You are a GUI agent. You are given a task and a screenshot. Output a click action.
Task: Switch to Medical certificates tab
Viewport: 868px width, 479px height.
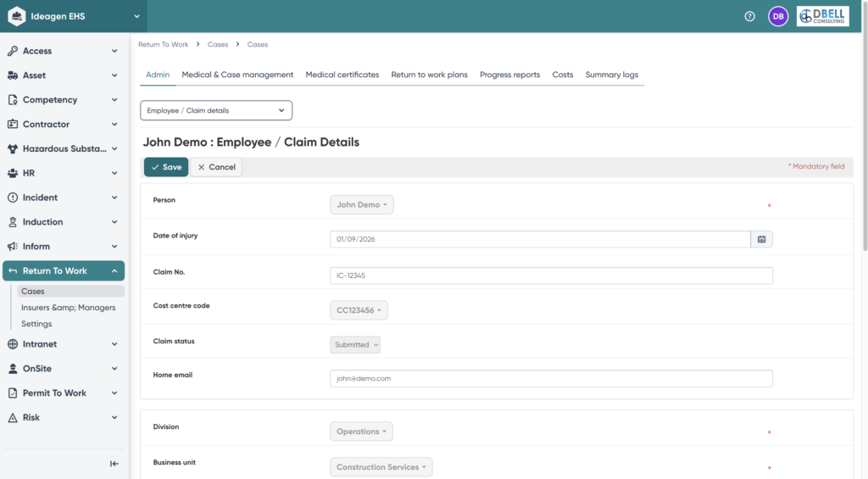coord(342,75)
